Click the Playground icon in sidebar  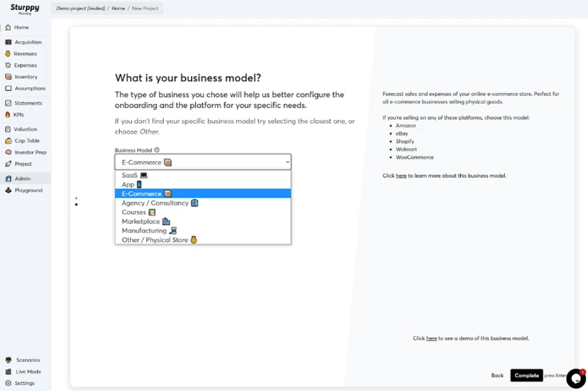click(8, 190)
